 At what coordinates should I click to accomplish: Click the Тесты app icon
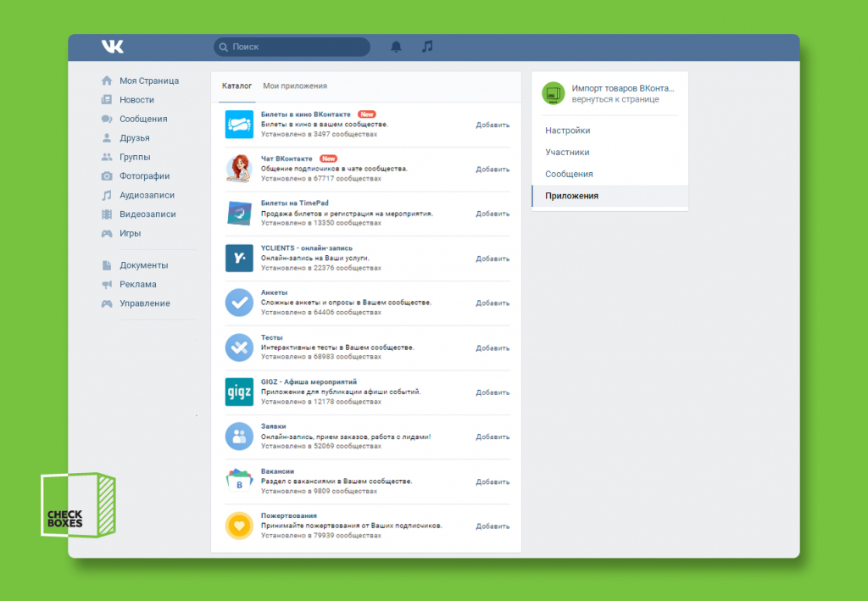click(x=239, y=347)
